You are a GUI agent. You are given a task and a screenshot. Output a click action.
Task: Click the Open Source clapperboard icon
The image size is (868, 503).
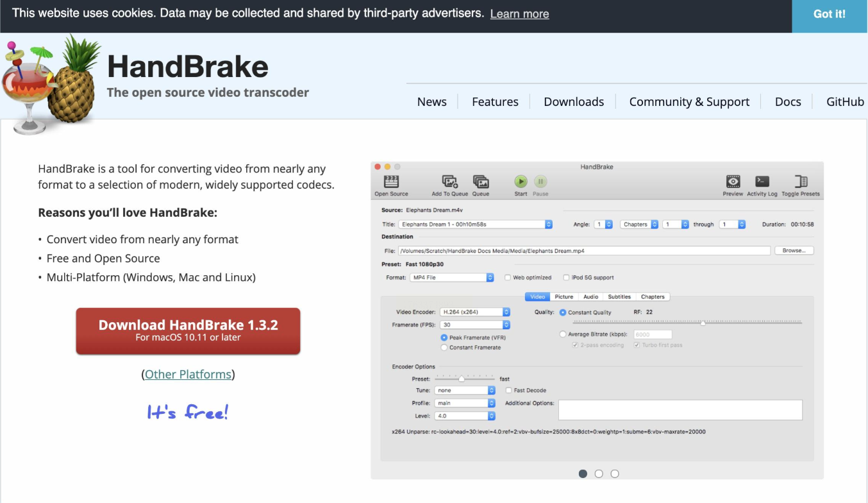click(x=391, y=182)
